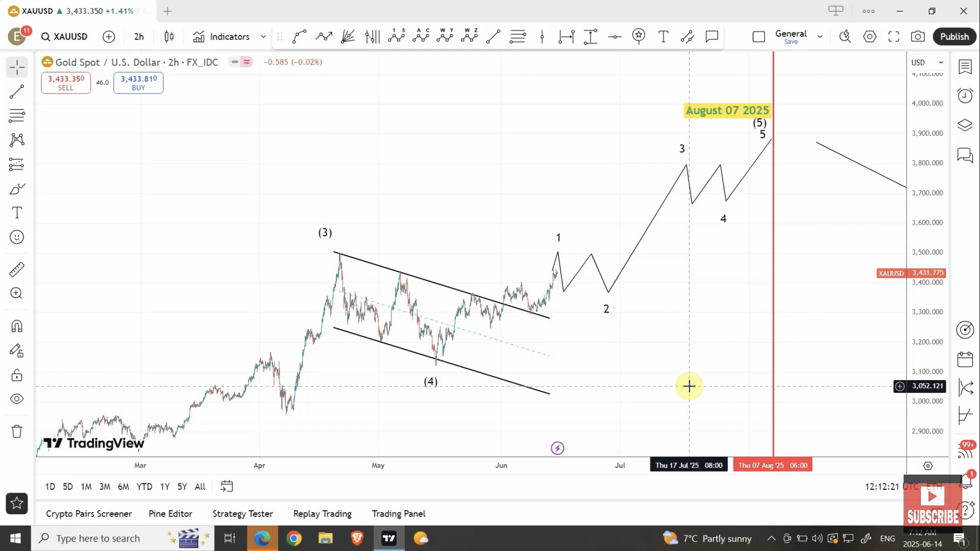Open the General layout save dropdown
980x551 pixels.
[x=791, y=37]
